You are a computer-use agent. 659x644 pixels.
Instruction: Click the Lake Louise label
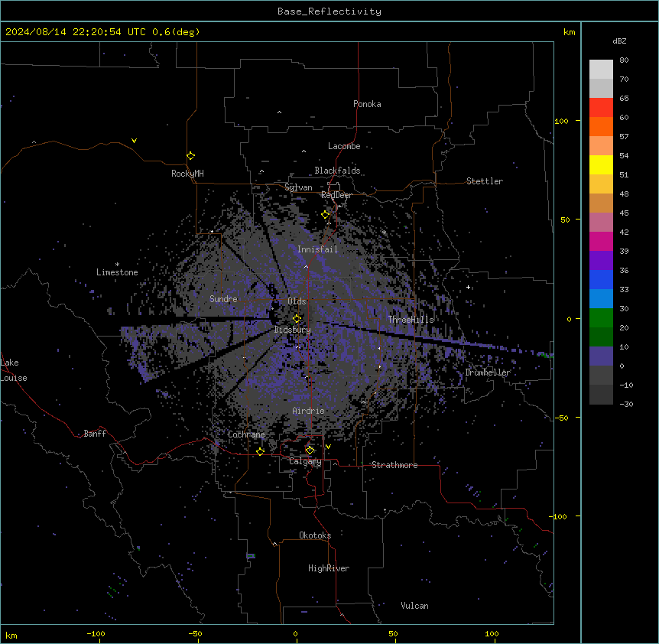point(14,370)
